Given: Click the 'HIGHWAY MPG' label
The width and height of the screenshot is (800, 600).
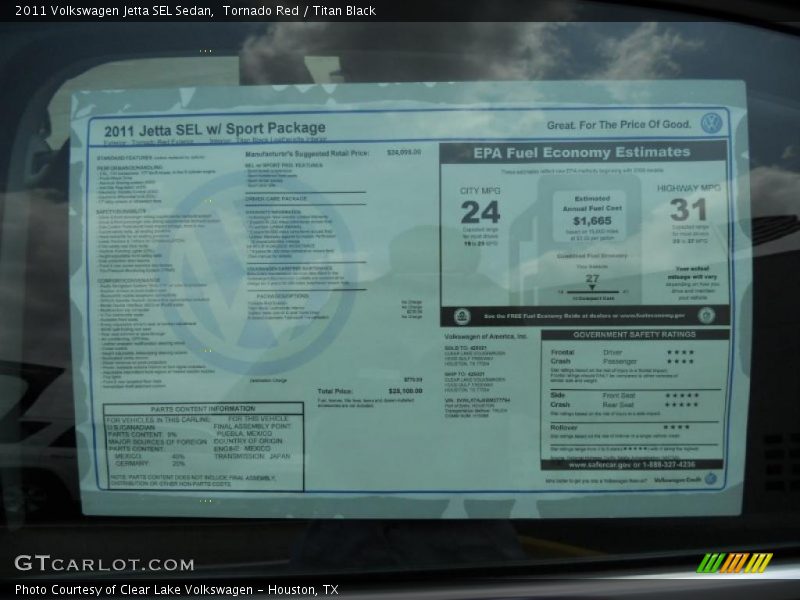Looking at the screenshot, I should pyautogui.click(x=688, y=188).
